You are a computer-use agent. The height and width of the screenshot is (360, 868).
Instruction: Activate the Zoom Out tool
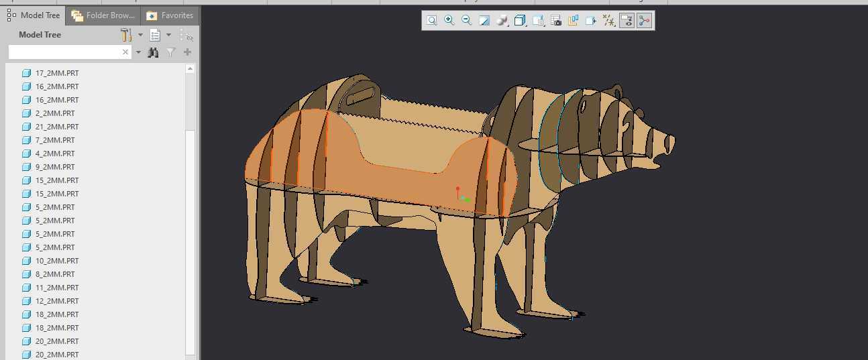coord(467,21)
